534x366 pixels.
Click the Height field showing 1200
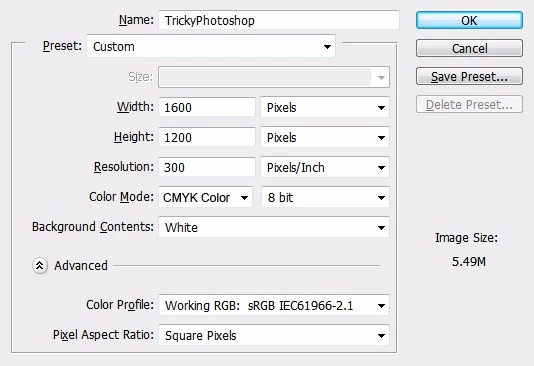click(207, 138)
